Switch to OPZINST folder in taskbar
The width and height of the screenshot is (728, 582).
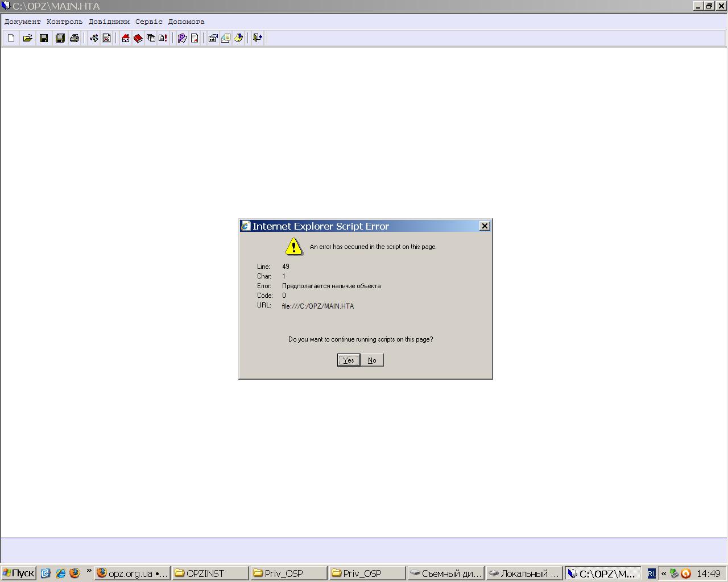coord(210,573)
